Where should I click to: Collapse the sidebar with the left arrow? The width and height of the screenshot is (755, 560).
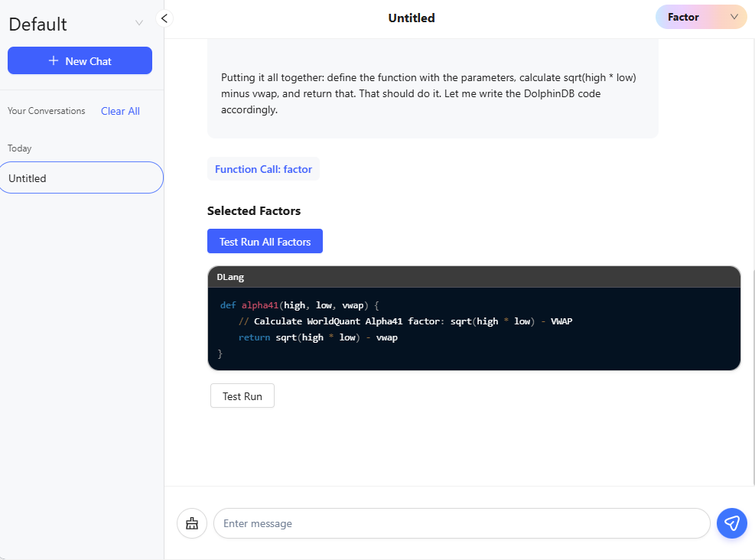tap(164, 18)
